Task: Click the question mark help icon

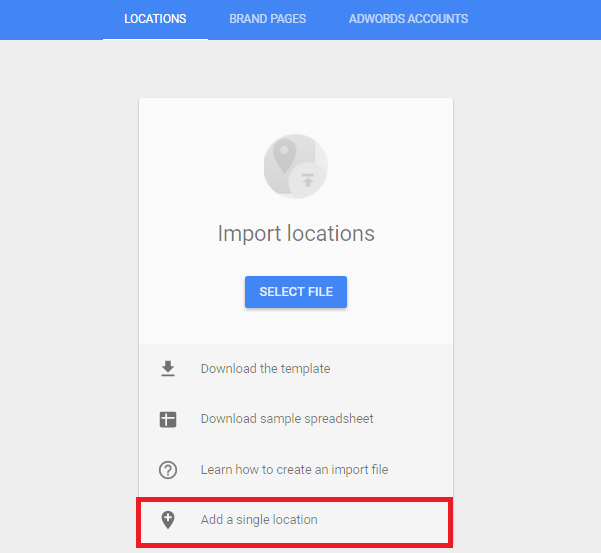Action: pyautogui.click(x=168, y=470)
